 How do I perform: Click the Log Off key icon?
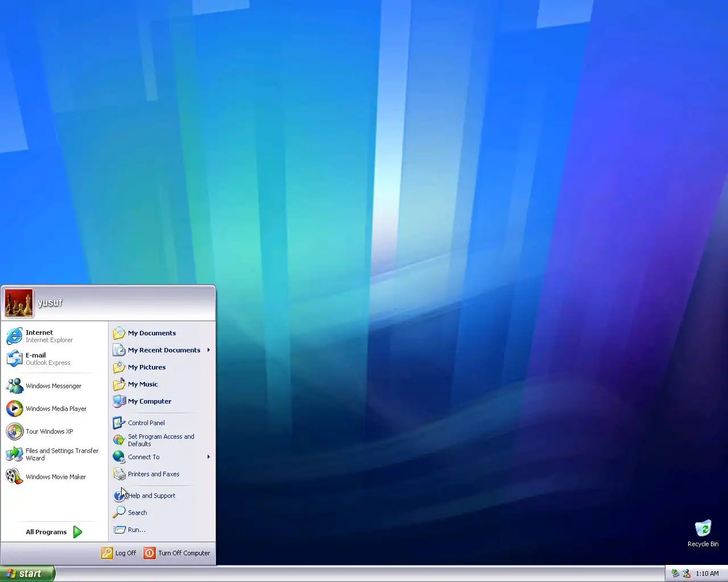(x=107, y=553)
